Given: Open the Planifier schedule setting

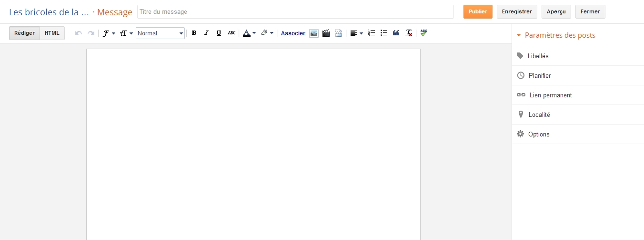Looking at the screenshot, I should (578, 75).
